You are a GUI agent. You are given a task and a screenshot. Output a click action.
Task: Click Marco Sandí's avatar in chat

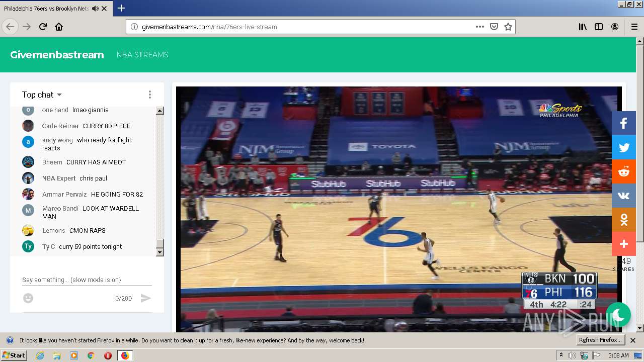click(28, 210)
